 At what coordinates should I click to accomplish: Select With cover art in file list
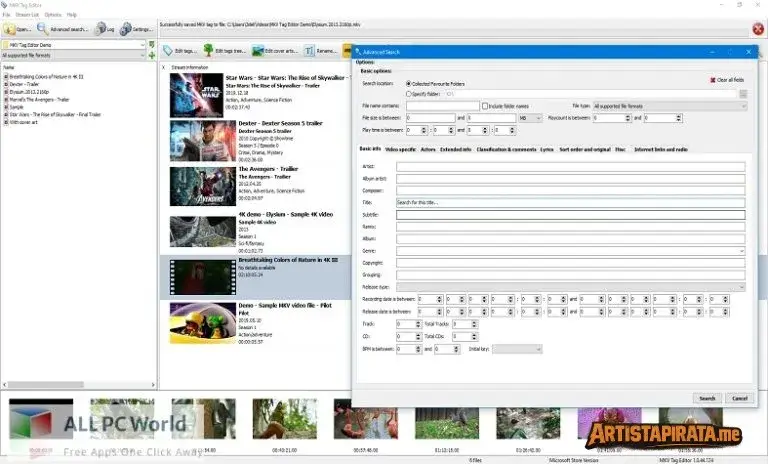coord(23,122)
